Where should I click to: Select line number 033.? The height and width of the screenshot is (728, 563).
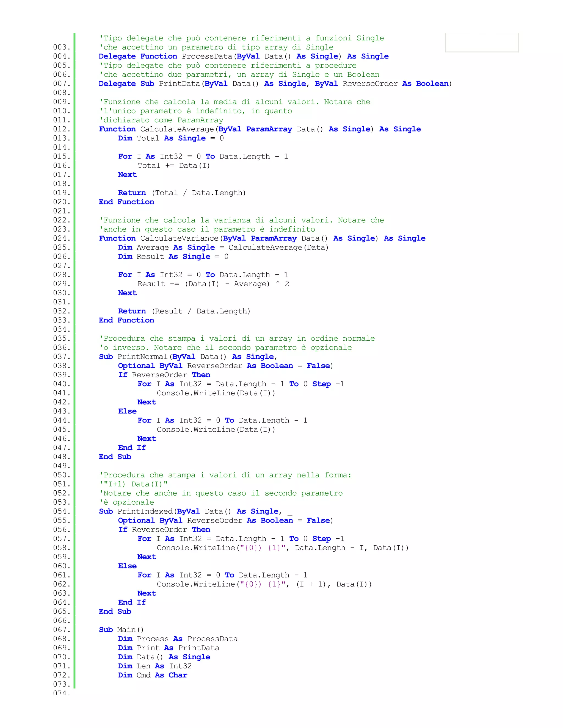[x=62, y=320]
